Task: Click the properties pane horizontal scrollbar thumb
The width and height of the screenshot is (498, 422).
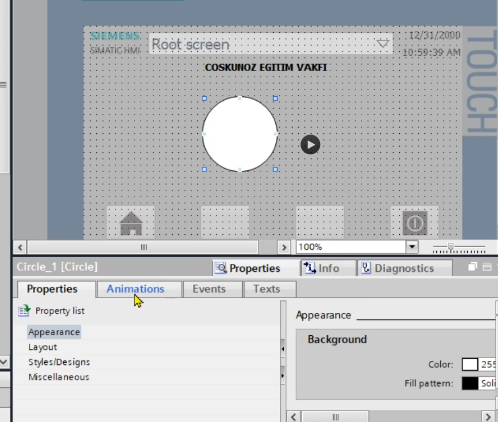Action: 335,417
